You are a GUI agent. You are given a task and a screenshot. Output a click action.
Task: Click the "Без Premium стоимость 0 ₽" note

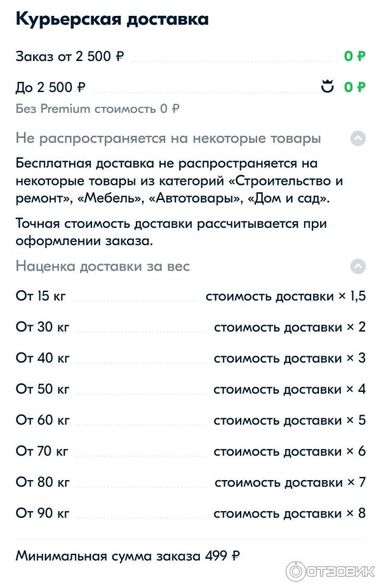97,109
